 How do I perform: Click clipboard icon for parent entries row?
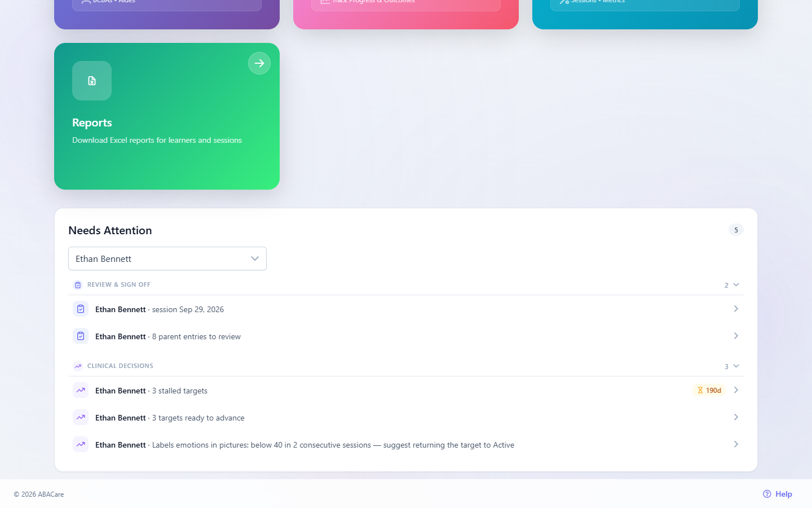click(81, 336)
